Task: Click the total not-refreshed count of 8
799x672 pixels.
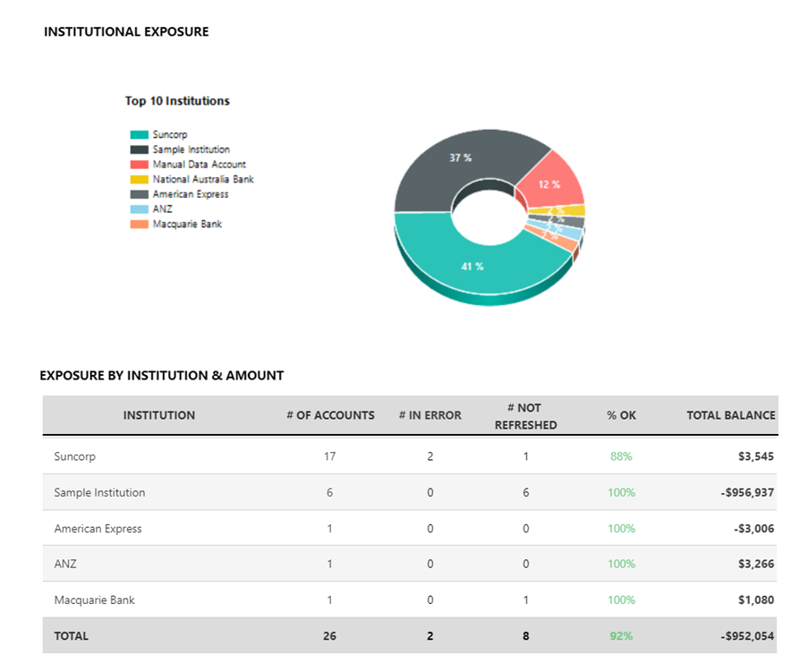Action: click(x=526, y=636)
